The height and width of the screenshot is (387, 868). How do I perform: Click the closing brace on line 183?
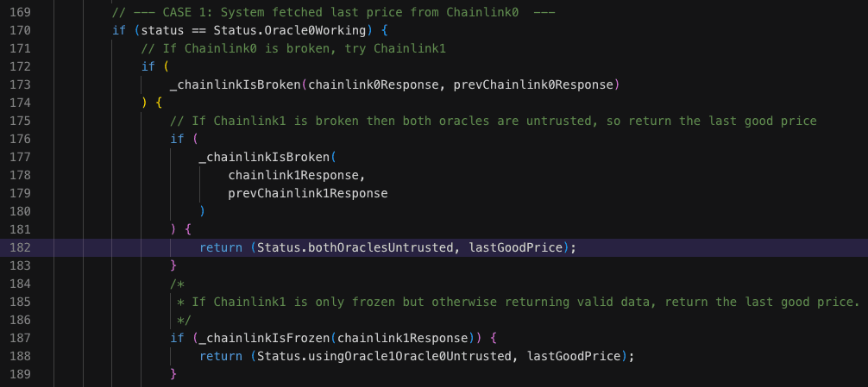point(173,266)
